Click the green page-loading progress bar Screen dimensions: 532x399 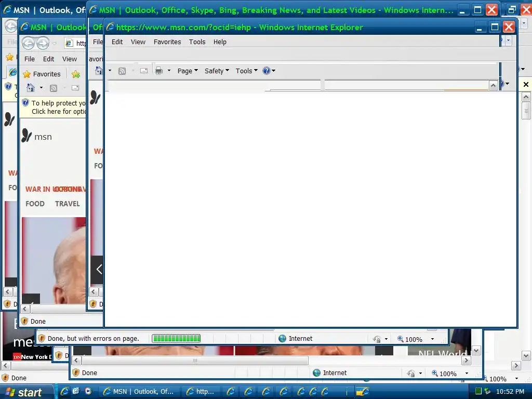[x=176, y=338]
